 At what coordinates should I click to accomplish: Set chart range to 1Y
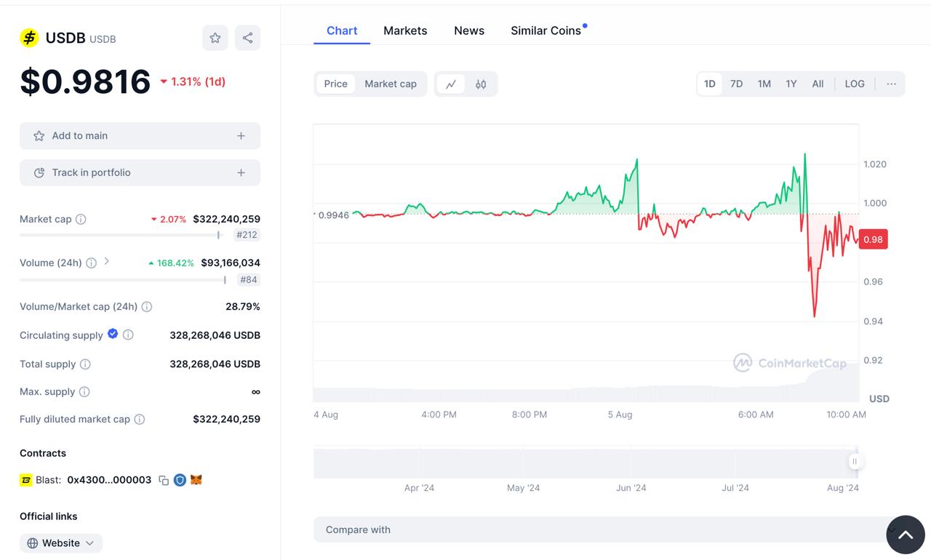(791, 84)
